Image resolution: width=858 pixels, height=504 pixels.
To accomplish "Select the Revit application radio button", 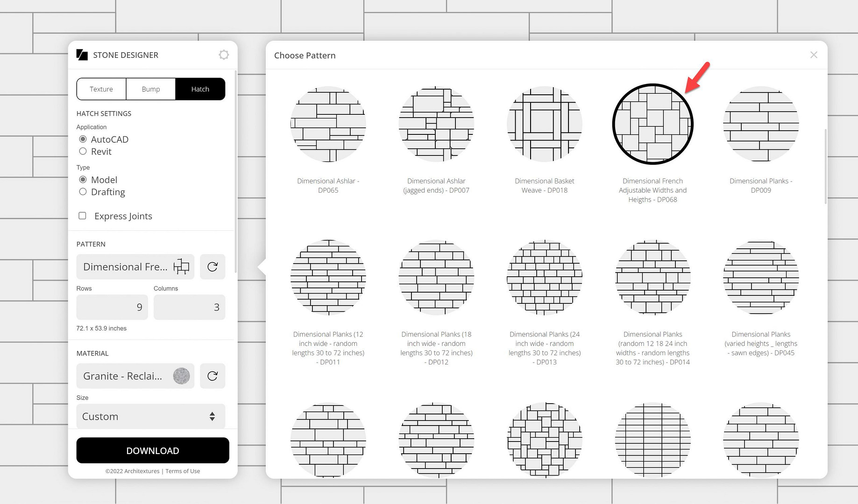I will click(83, 151).
